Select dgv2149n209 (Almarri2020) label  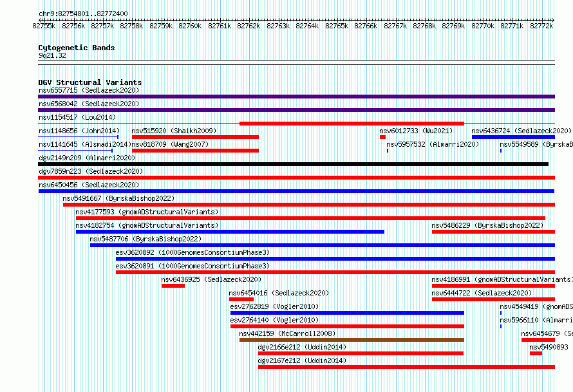pos(87,158)
